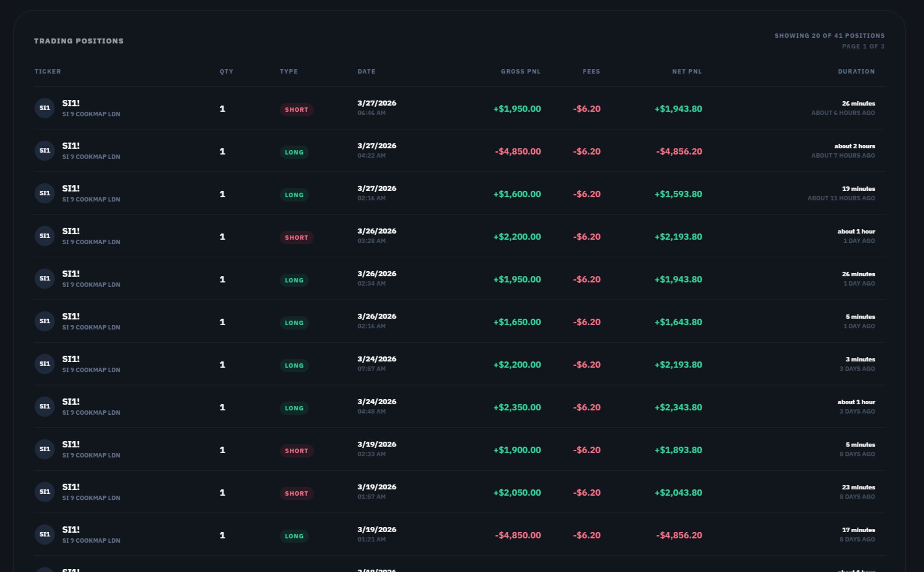Click the gross PnL value +$1,600.00
The width and height of the screenshot is (924, 572).
[x=517, y=194]
